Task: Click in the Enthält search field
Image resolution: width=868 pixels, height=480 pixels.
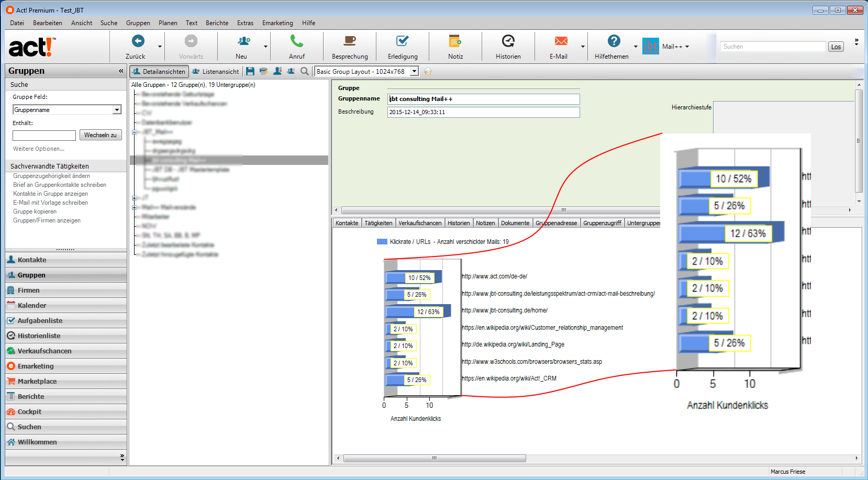Action: point(44,136)
